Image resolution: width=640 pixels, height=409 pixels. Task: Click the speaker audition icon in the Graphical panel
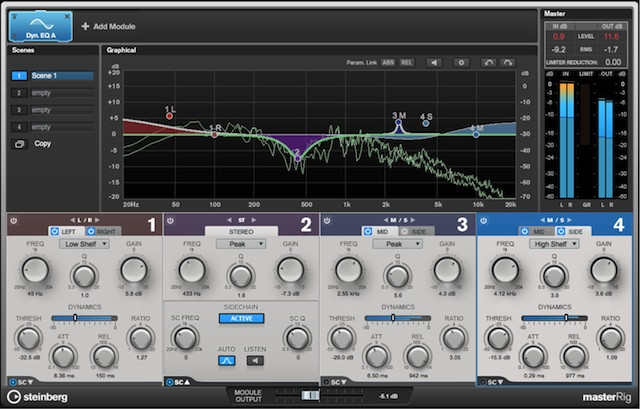(x=434, y=62)
